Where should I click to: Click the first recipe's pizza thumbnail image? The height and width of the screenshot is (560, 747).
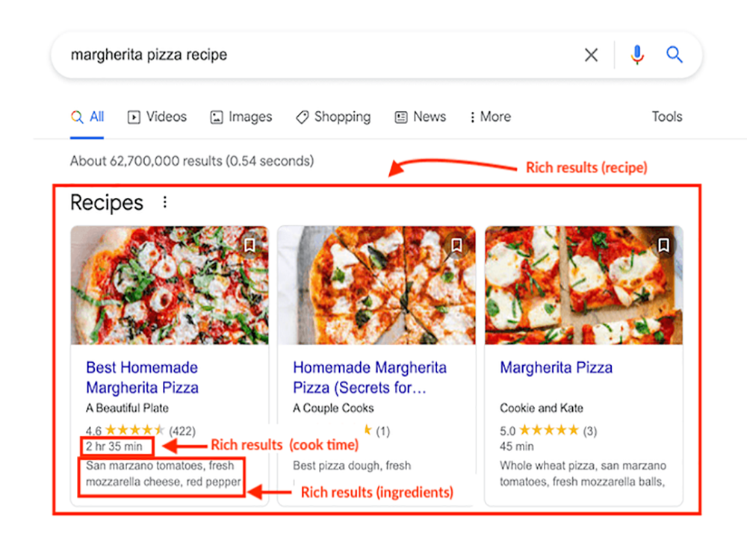[x=170, y=286]
